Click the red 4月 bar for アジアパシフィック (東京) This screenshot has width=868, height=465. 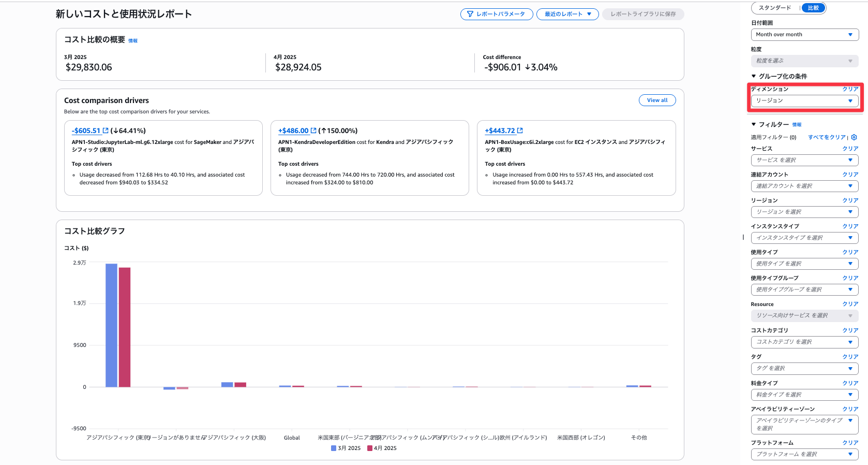(125, 327)
